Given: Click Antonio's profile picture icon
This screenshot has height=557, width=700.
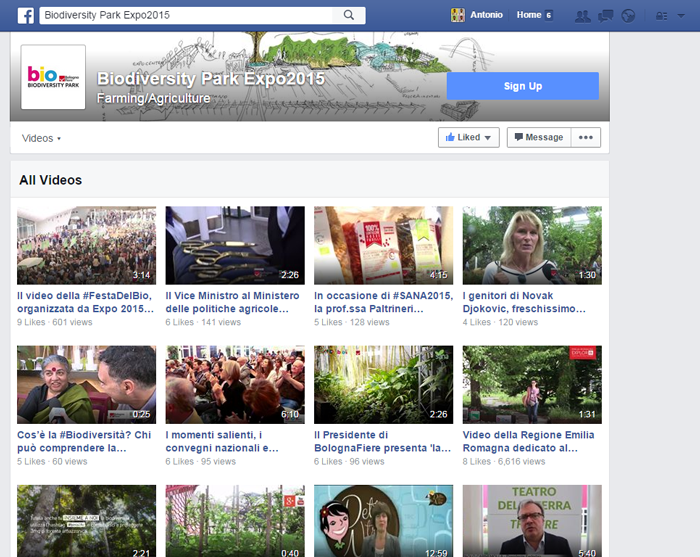Looking at the screenshot, I should 458,15.
